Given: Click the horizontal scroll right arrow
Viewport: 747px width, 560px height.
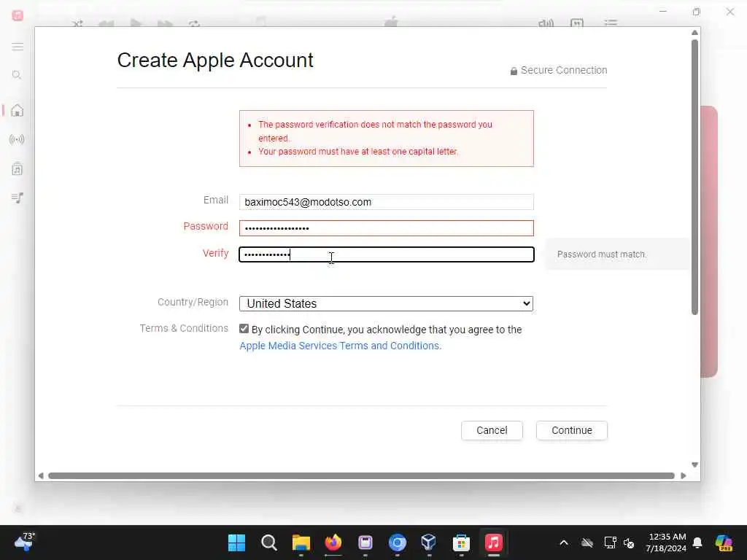Looking at the screenshot, I should point(684,475).
